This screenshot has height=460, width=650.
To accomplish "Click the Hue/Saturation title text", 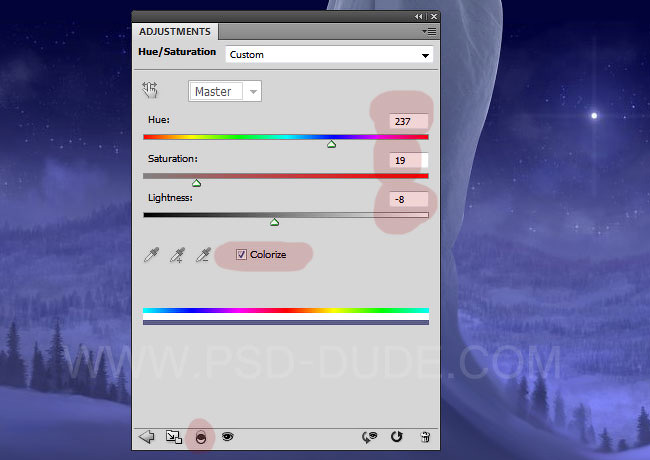I will 177,52.
